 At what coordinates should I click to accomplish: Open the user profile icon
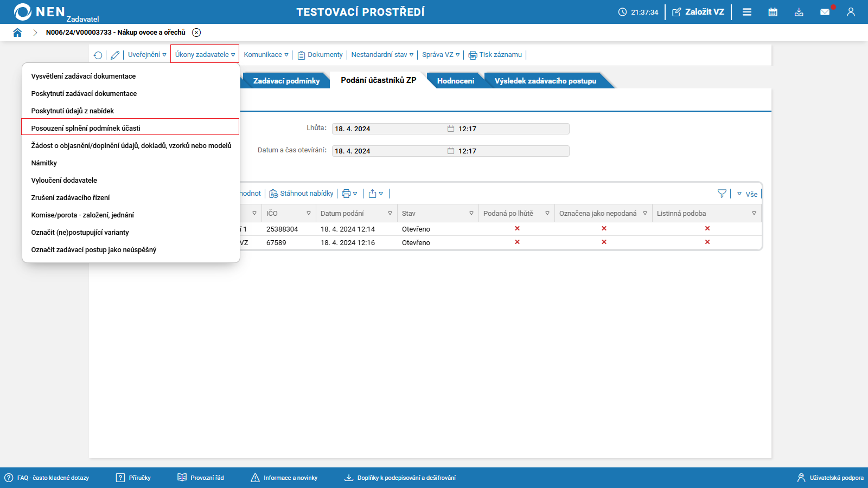[851, 12]
